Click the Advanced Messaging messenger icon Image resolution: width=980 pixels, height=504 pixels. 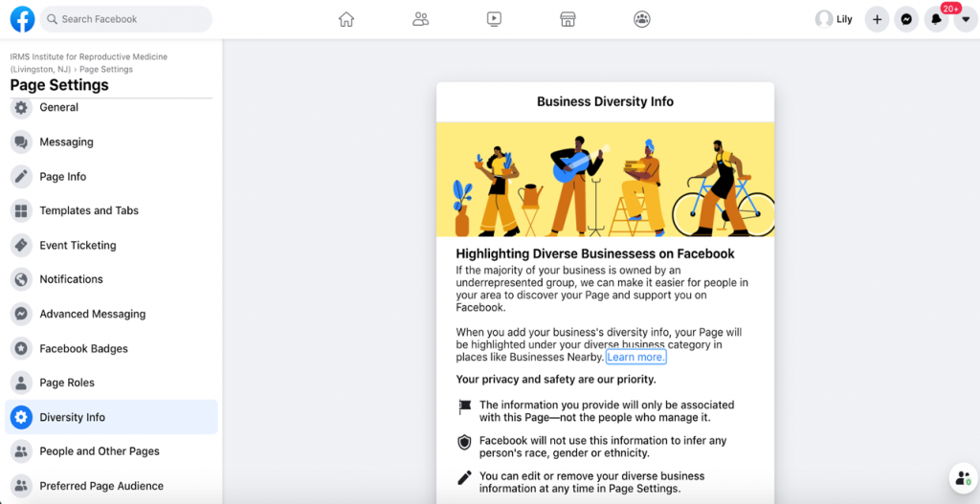[21, 314]
